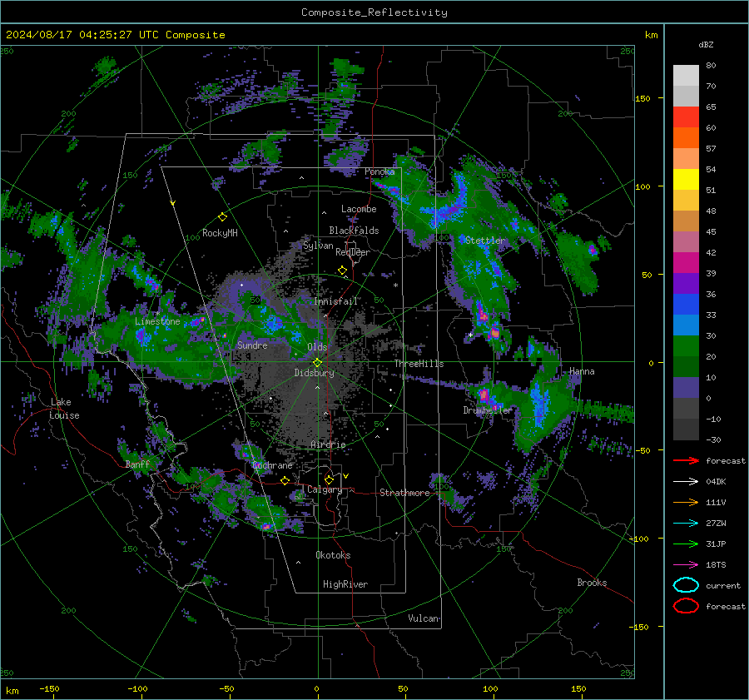Click the Didsbury label

(x=315, y=373)
